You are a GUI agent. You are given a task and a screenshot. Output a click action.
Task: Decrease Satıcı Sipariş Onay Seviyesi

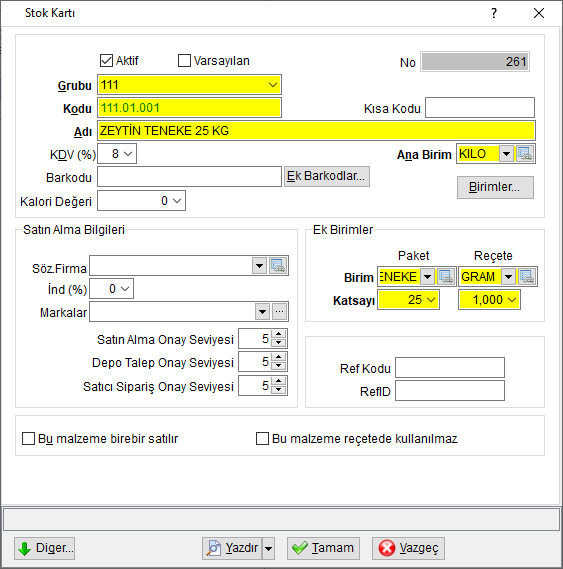pyautogui.click(x=278, y=390)
